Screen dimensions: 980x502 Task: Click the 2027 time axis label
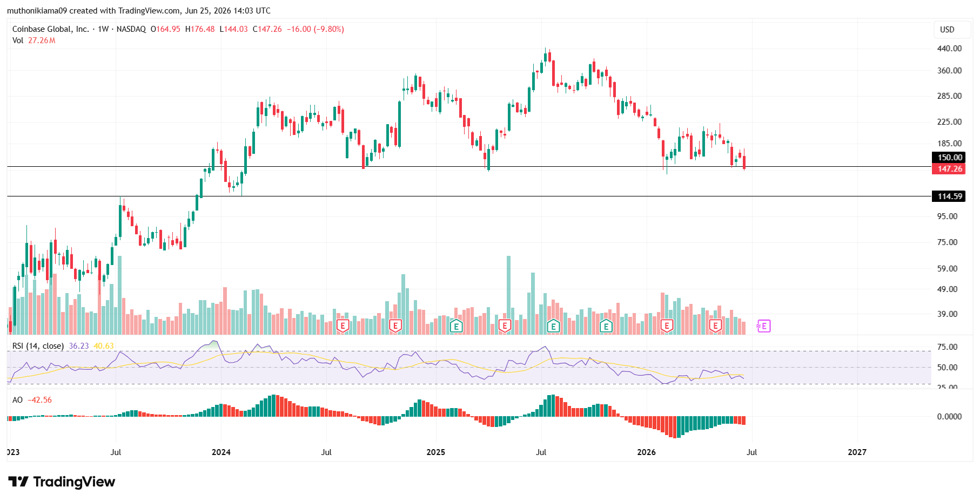857,452
